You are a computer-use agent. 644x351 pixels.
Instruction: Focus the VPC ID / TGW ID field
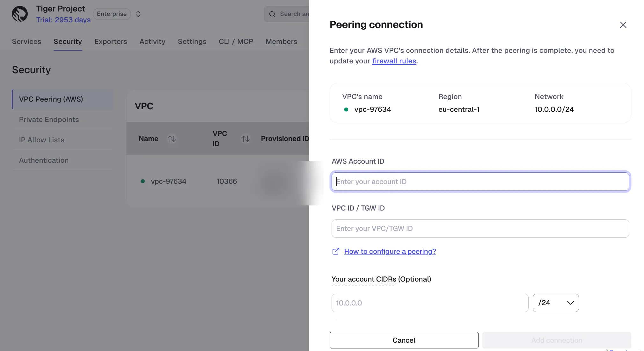(480, 228)
